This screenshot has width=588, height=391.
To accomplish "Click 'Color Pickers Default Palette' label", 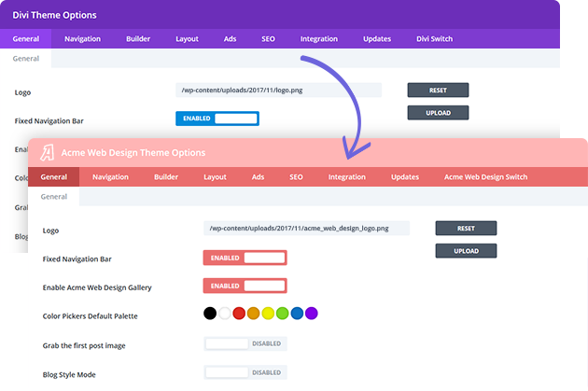I will click(90, 316).
